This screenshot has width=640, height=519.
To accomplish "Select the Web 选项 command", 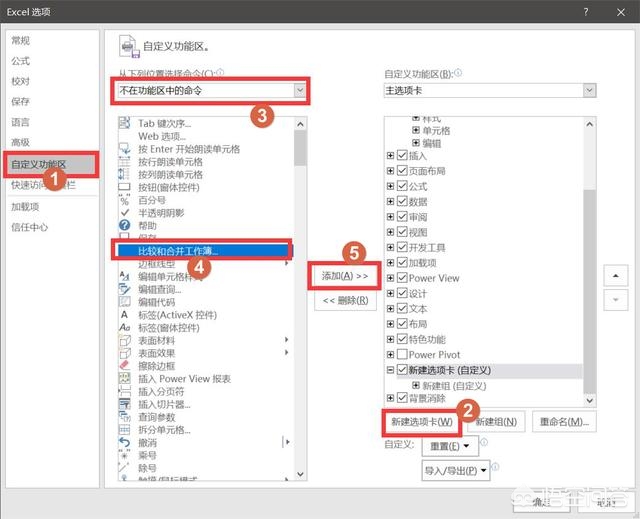I will 162,136.
